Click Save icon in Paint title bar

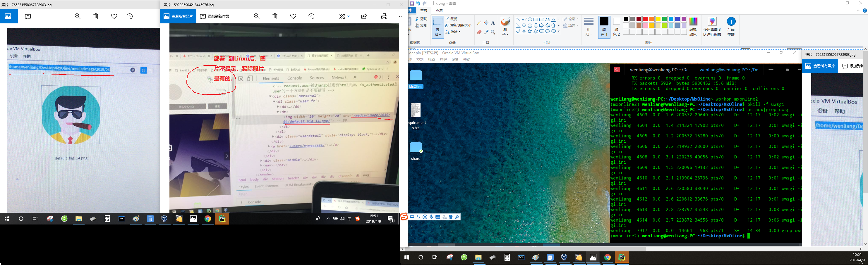point(411,4)
